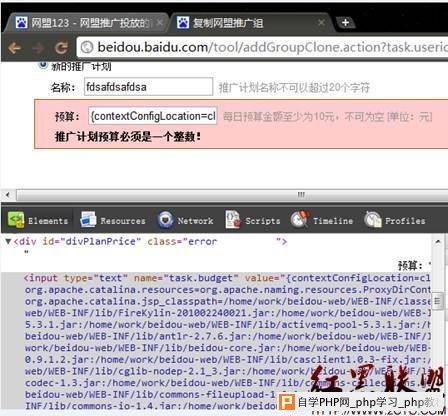
Task: Click the browser back arrow
Action: pyautogui.click(x=14, y=48)
